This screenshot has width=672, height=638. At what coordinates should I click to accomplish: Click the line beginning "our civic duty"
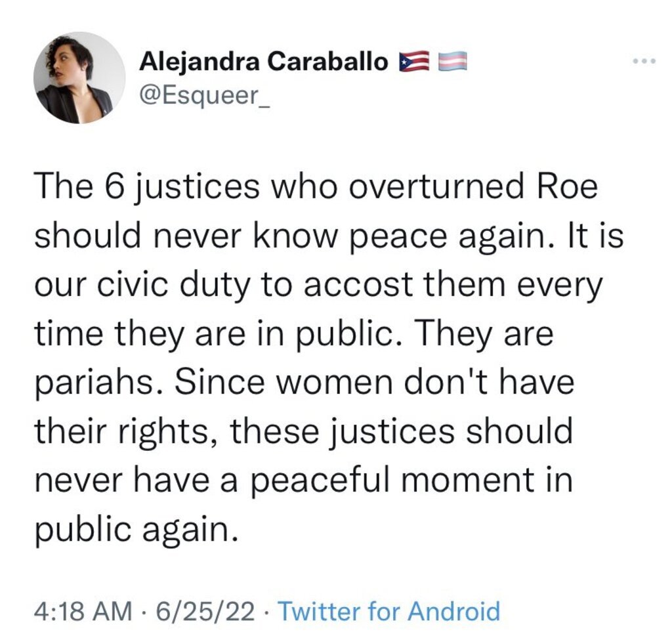(x=318, y=286)
